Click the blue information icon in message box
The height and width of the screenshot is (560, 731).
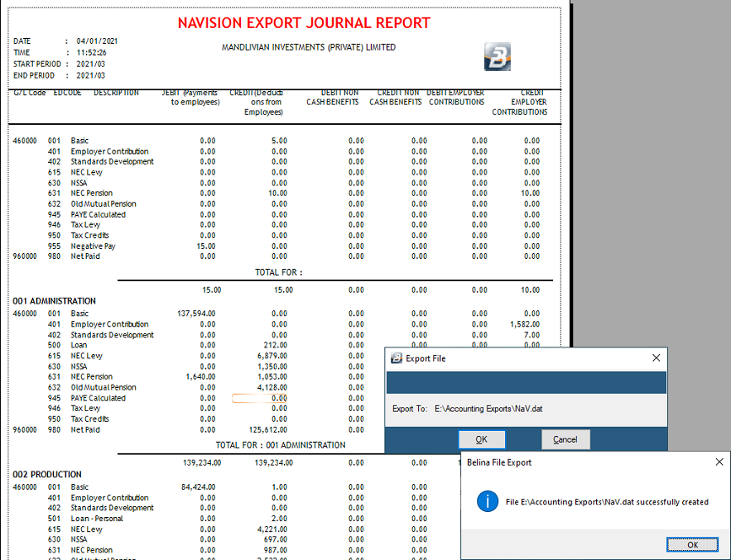pyautogui.click(x=487, y=502)
